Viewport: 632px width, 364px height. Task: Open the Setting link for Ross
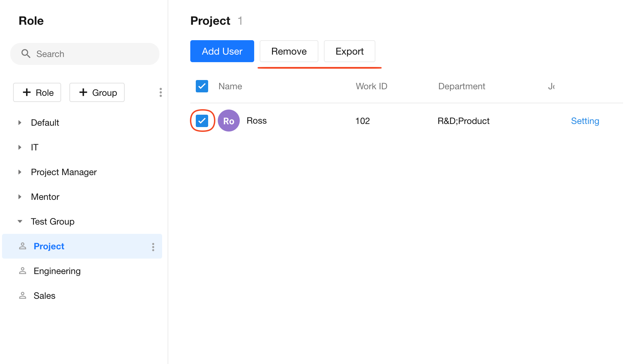585,121
